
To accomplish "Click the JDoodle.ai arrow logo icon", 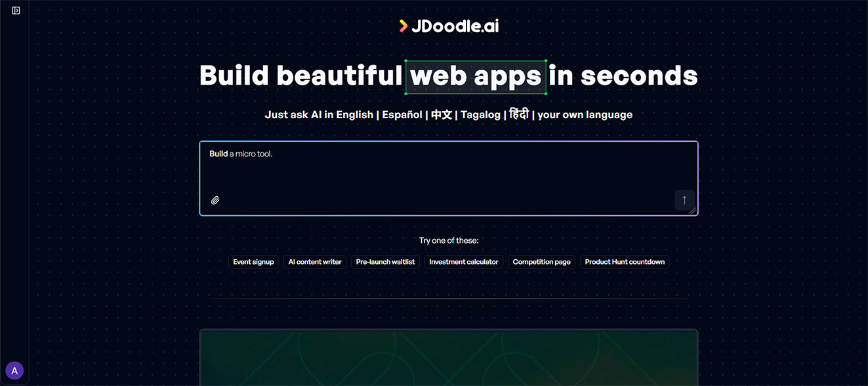I will (402, 26).
